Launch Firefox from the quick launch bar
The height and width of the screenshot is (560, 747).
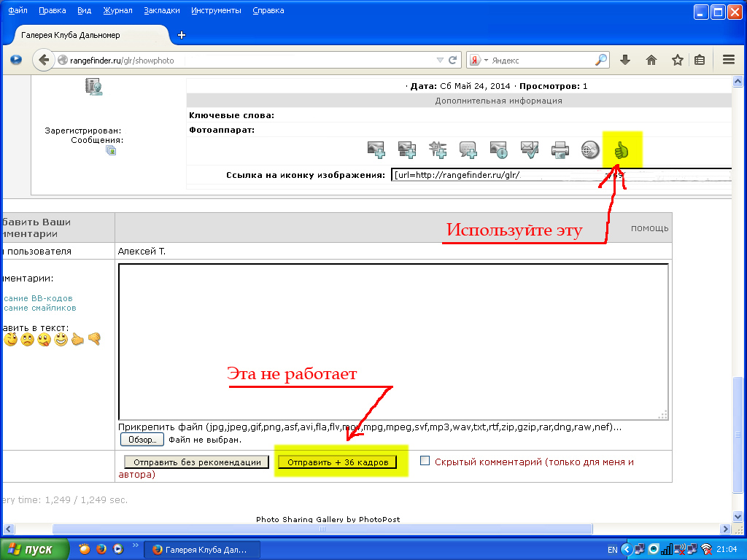click(101, 549)
